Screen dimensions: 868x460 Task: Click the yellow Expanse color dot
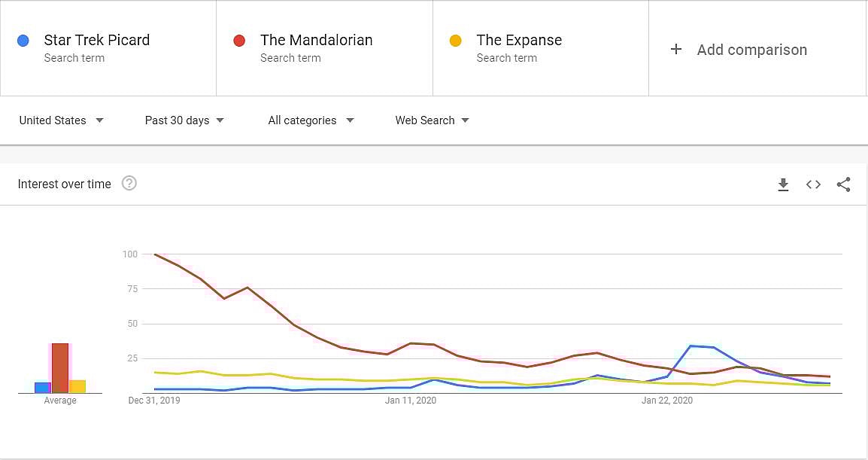coord(455,41)
